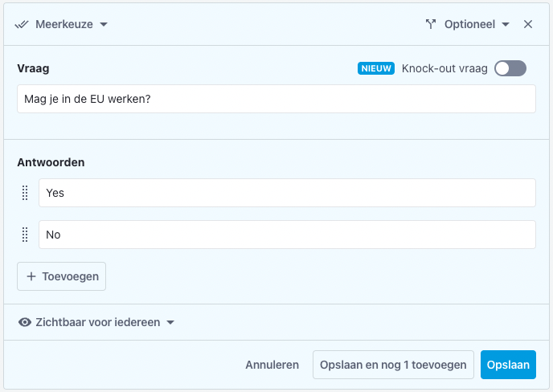Image resolution: width=553 pixels, height=392 pixels.
Task: Click the eye icon before Zichtbaar voor iedereen
Action: pyautogui.click(x=25, y=322)
